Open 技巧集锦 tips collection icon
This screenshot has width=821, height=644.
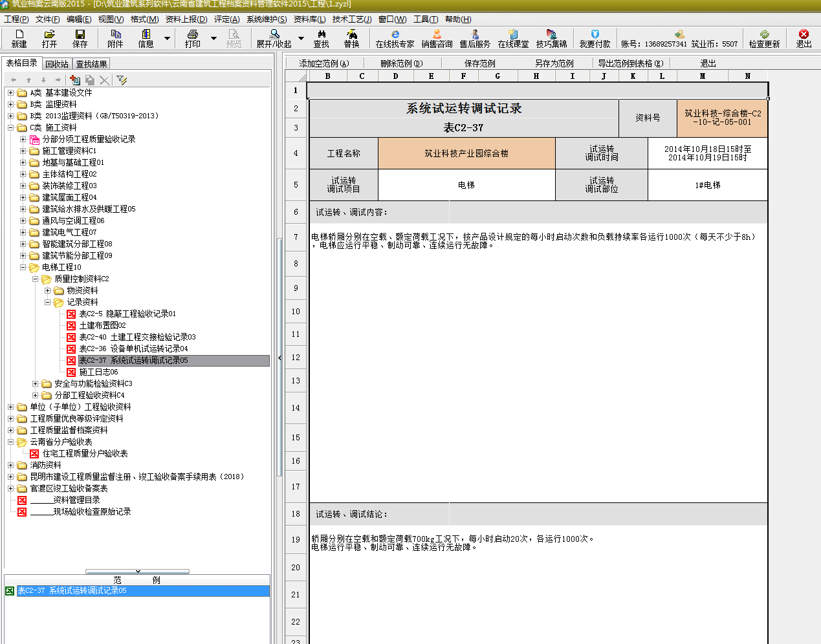coord(551,38)
